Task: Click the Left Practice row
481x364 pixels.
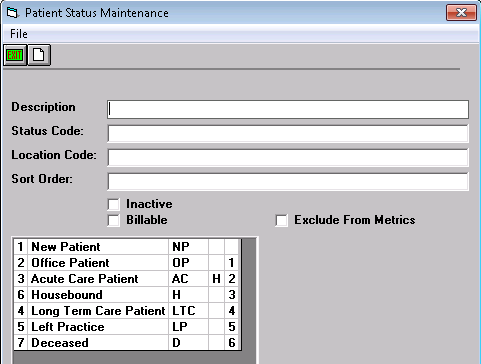Action: coord(127,327)
